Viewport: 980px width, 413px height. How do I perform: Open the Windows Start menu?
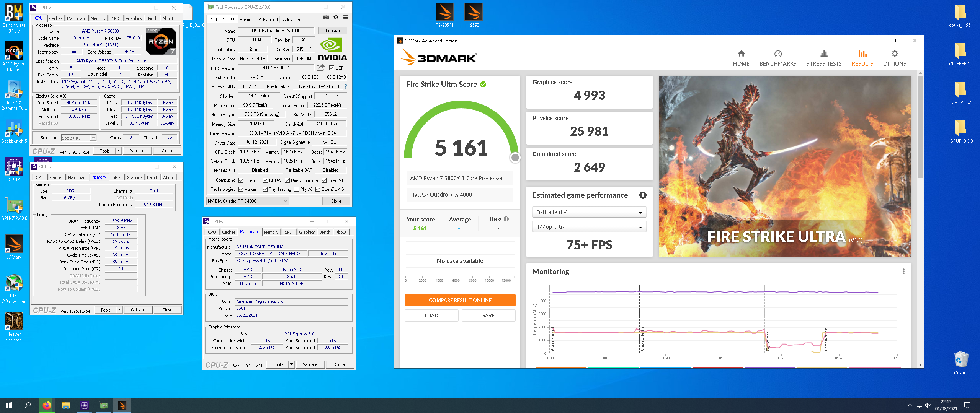coord(9,405)
